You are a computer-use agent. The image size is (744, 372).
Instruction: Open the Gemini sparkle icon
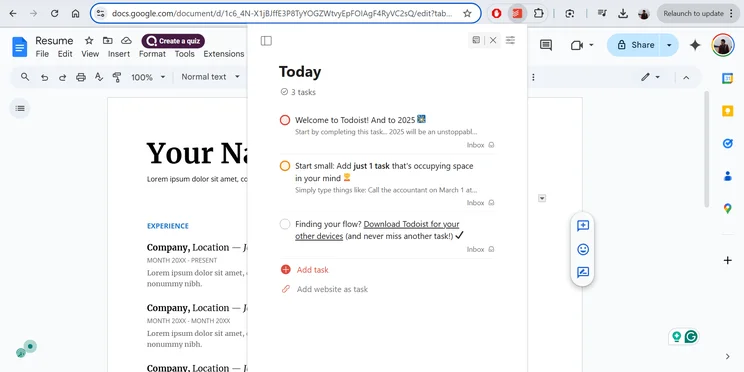tap(695, 45)
